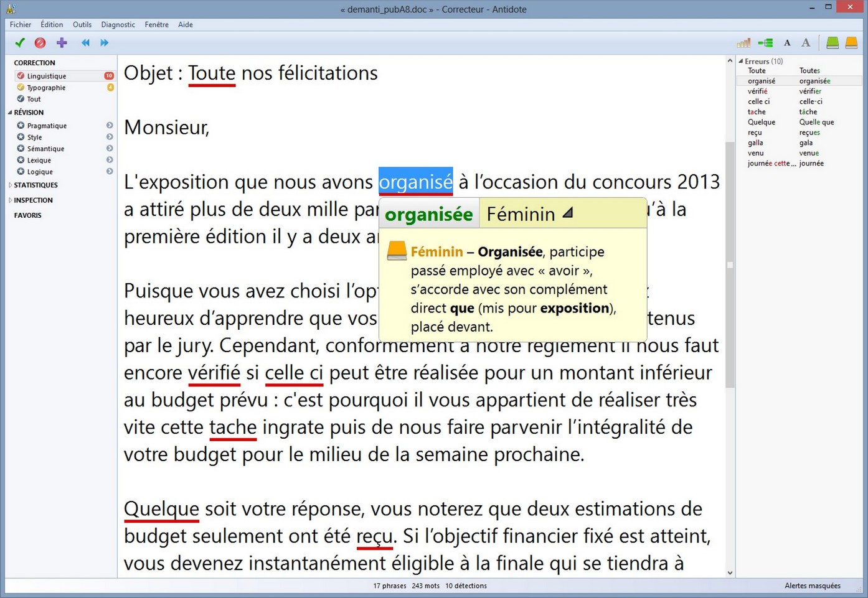Click the underlined 'celle ci' in the document
Viewport: 868px width, 598px height.
click(x=294, y=372)
